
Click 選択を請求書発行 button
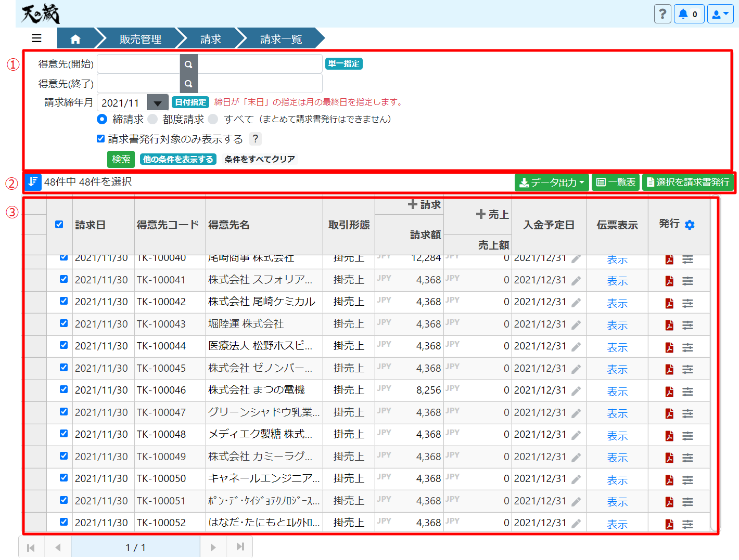[687, 183]
